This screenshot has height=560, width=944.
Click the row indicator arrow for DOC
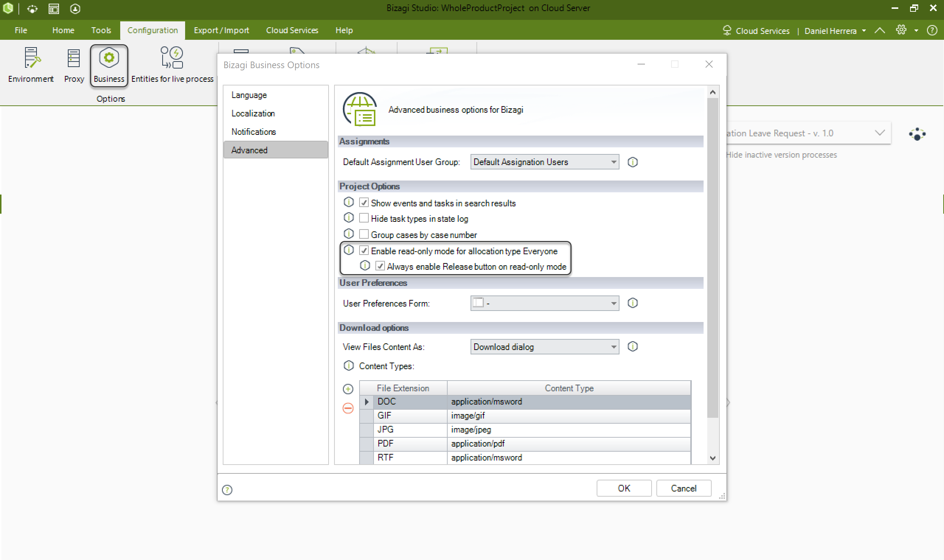click(366, 402)
